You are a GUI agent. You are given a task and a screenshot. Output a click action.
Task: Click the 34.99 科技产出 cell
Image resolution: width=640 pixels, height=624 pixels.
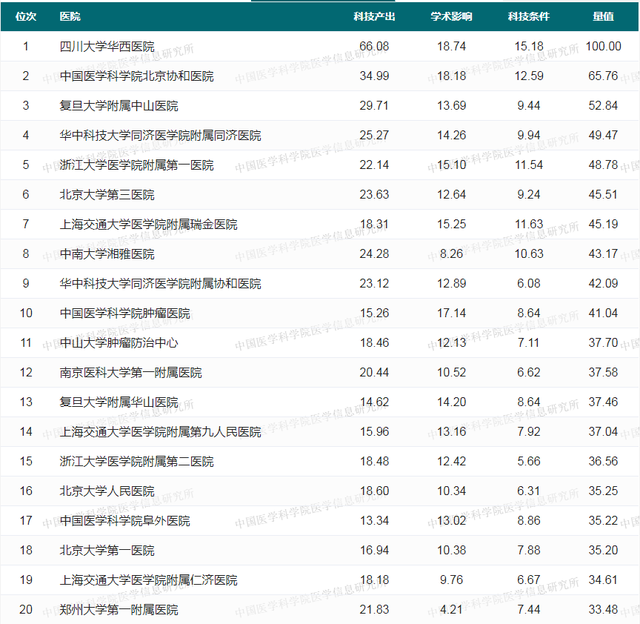374,76
